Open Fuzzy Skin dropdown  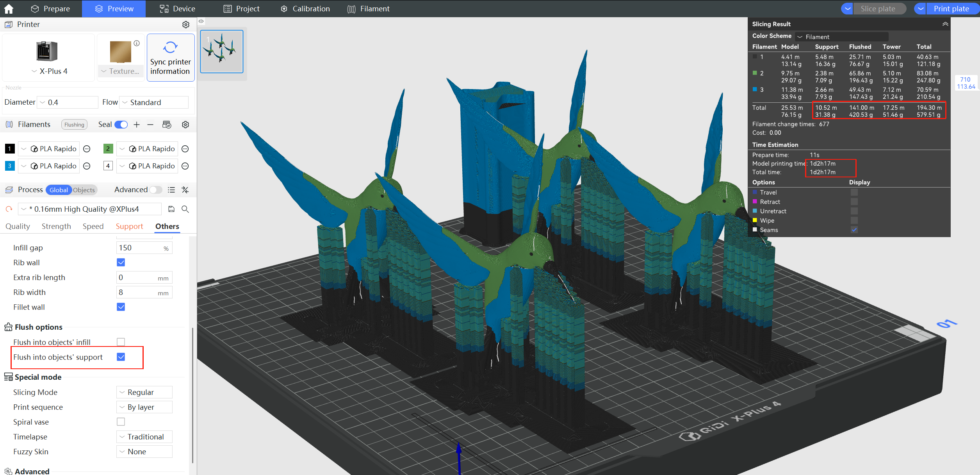[144, 452]
